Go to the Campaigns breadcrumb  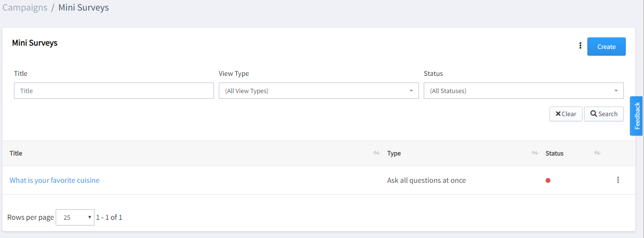click(25, 8)
